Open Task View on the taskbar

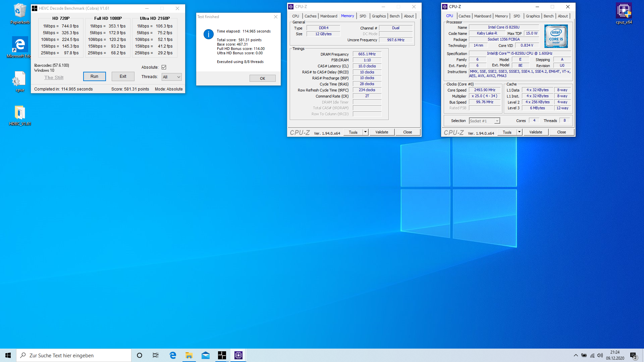click(156, 355)
